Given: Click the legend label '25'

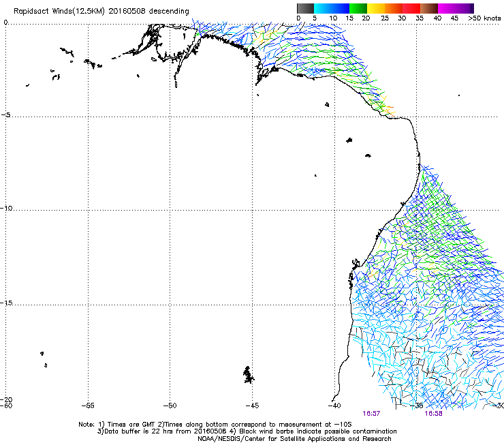Looking at the screenshot, I should click(x=385, y=18).
